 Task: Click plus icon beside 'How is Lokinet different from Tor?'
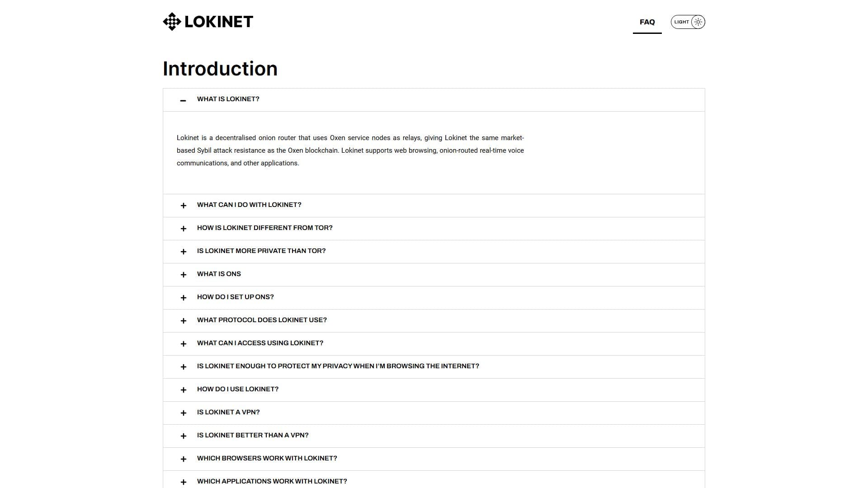pyautogui.click(x=183, y=229)
